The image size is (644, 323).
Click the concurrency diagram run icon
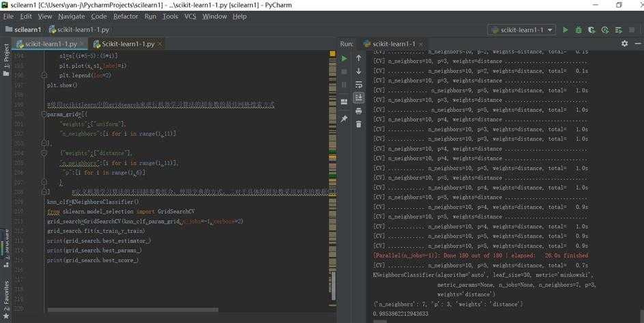[618, 30]
